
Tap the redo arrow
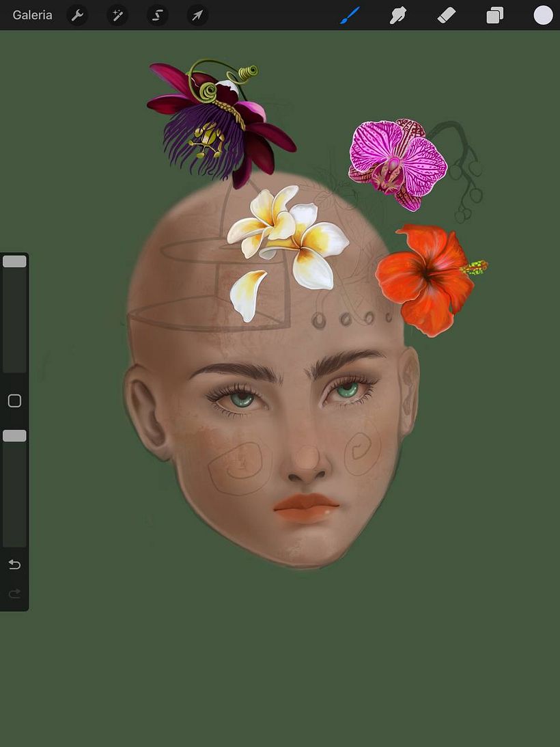[14, 593]
